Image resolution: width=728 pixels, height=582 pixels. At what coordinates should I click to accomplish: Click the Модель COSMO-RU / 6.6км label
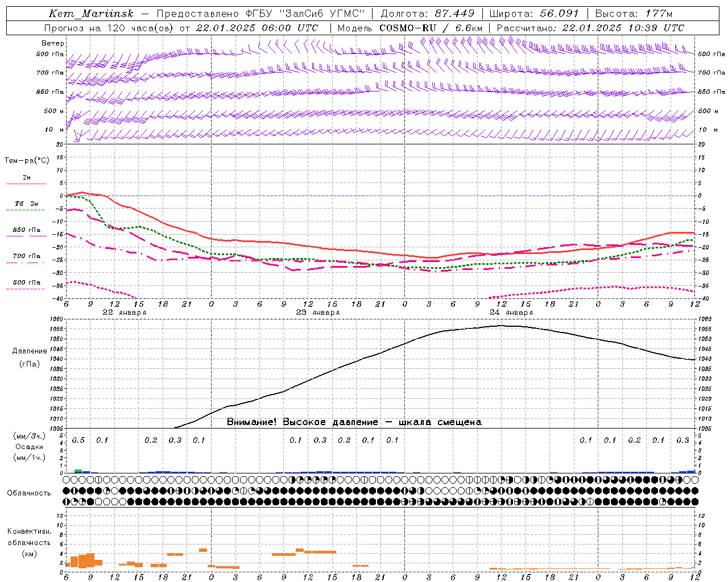click(x=409, y=28)
